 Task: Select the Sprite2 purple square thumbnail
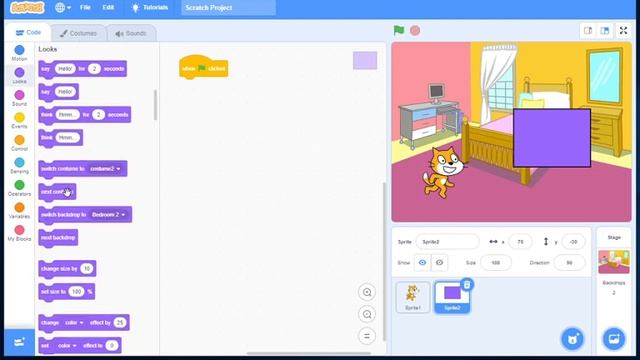click(x=452, y=297)
